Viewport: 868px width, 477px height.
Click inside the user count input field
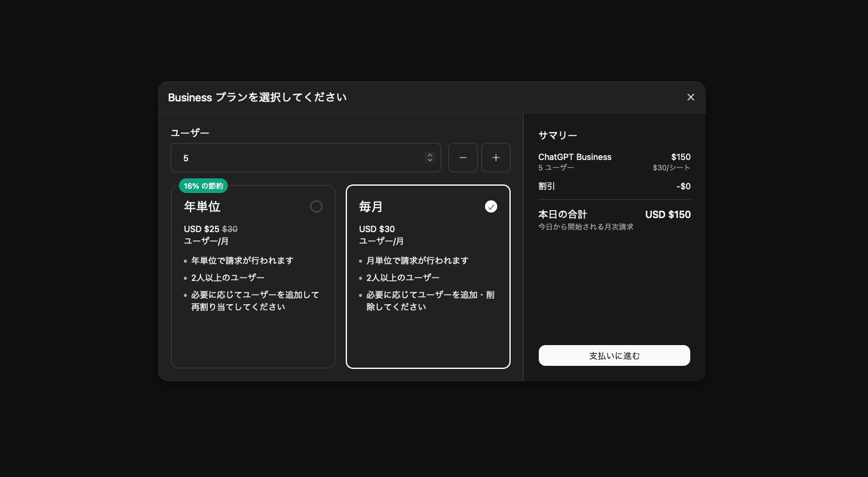pos(275,158)
